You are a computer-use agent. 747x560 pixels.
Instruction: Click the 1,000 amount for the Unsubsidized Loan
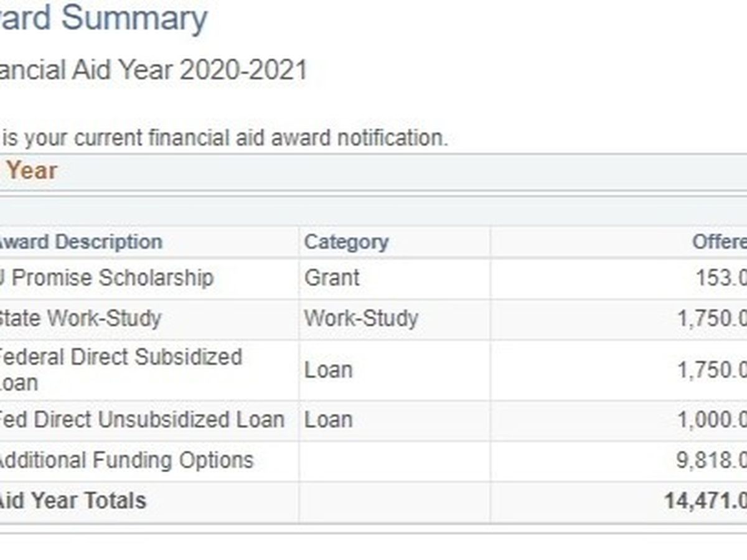coord(712,419)
